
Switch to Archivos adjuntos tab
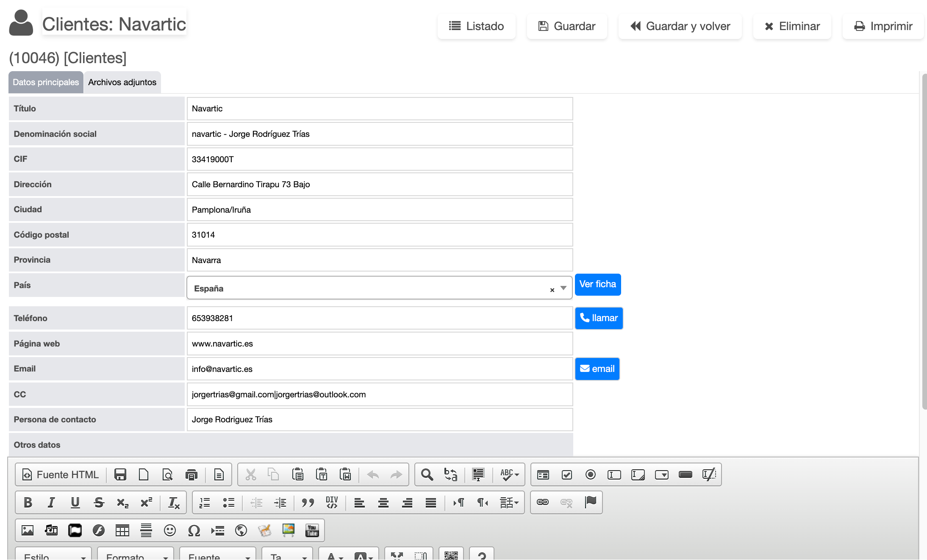[x=122, y=82]
